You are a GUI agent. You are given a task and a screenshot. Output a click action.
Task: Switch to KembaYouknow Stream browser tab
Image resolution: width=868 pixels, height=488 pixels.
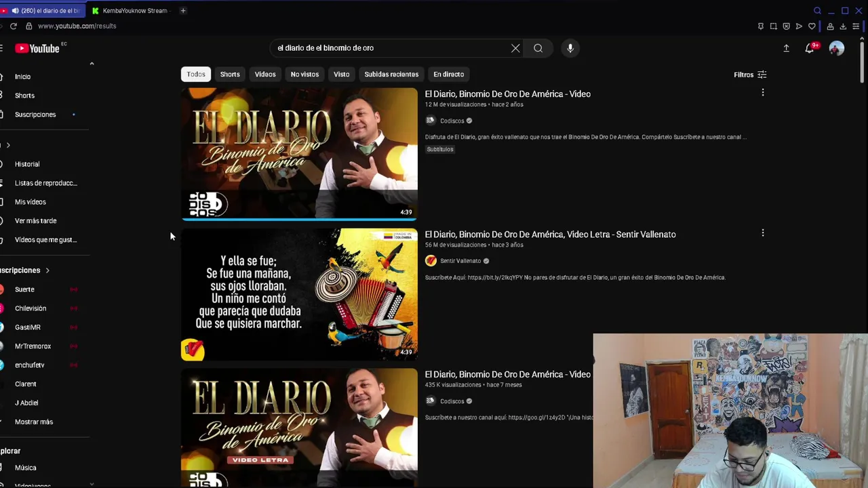[130, 10]
